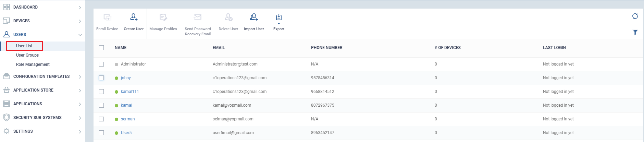The height and width of the screenshot is (142, 644).
Task: Click the user5mail@gmail.com email cell
Action: point(233,133)
